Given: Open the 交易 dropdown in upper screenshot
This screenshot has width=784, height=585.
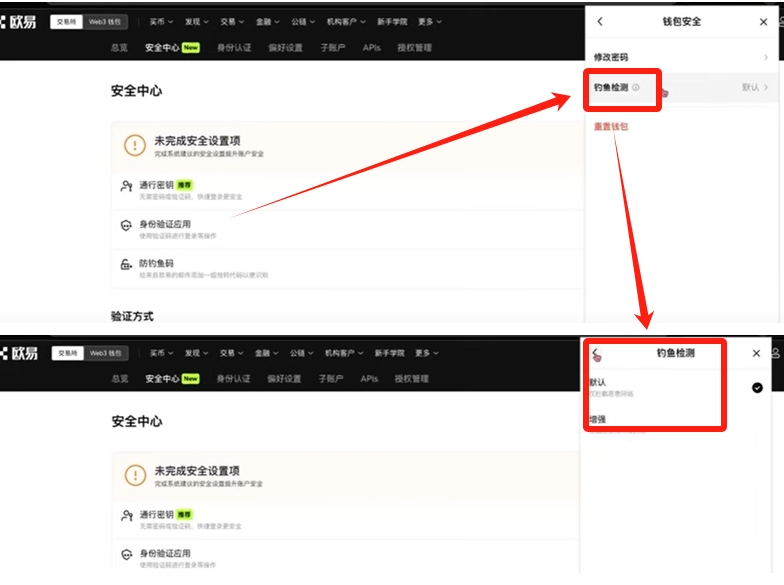Looking at the screenshot, I should pos(232,22).
